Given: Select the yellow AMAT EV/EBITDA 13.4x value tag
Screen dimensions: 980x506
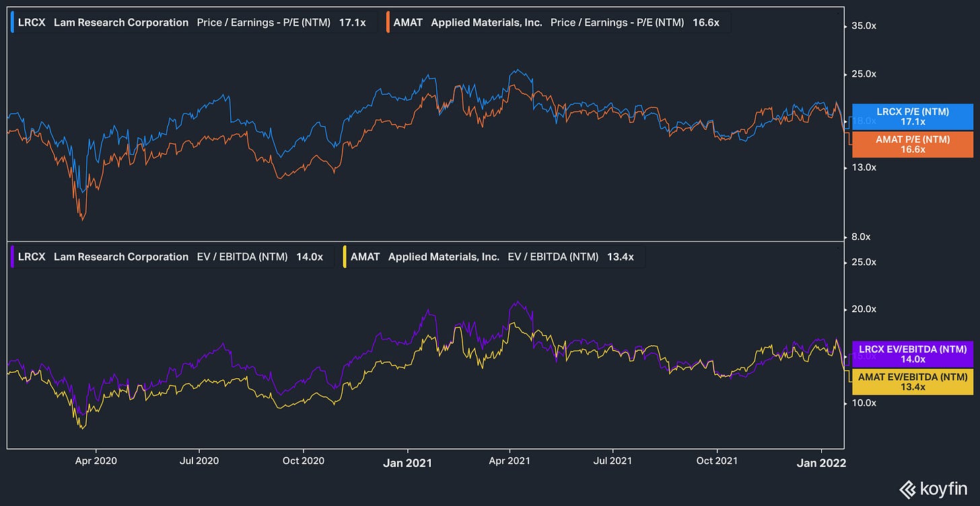Looking at the screenshot, I should tap(912, 382).
